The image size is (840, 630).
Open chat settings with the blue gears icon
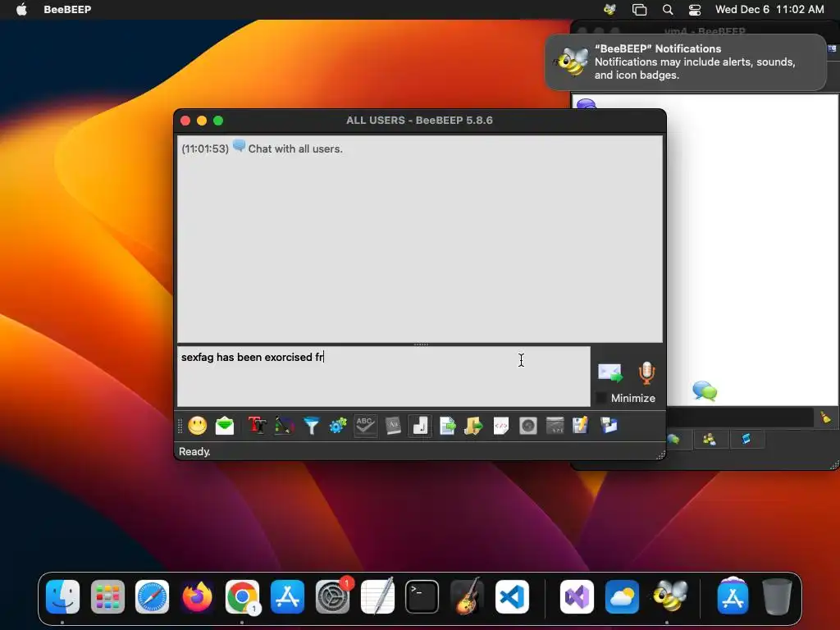[338, 426]
